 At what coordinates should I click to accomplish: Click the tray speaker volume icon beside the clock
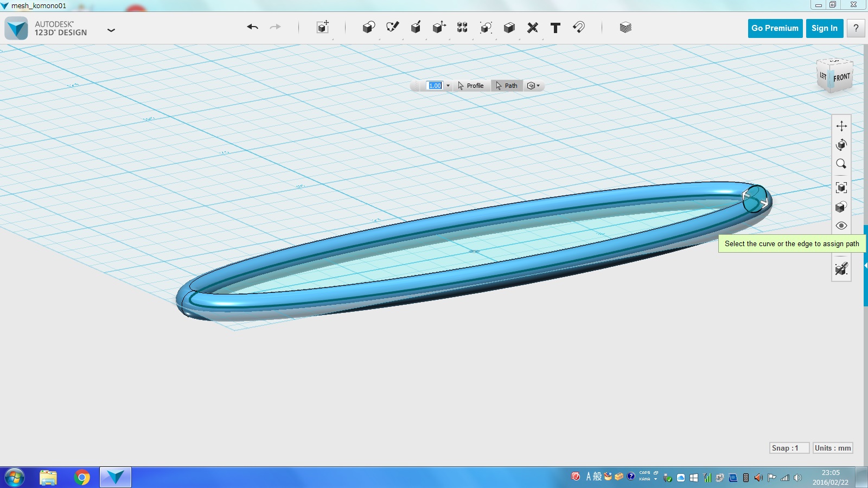(x=797, y=478)
